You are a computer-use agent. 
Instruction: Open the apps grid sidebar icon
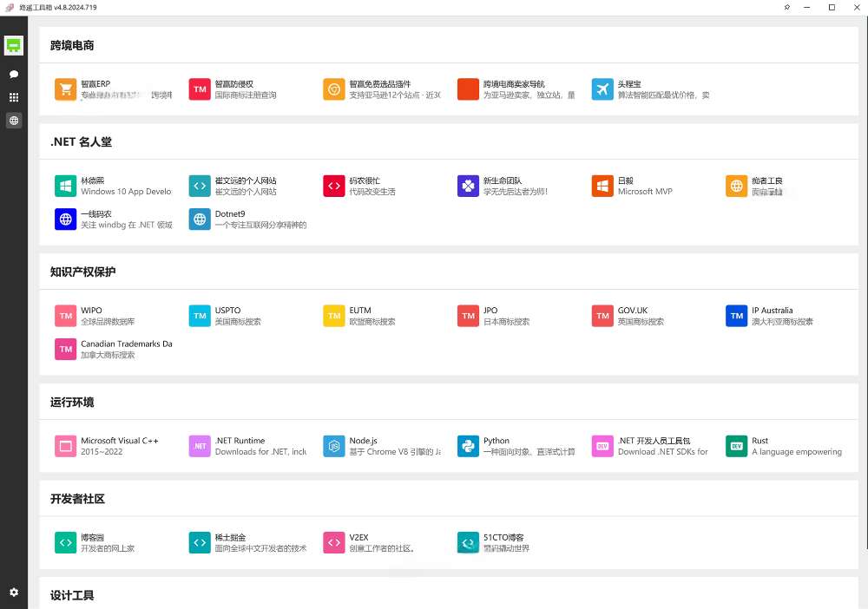tap(14, 98)
